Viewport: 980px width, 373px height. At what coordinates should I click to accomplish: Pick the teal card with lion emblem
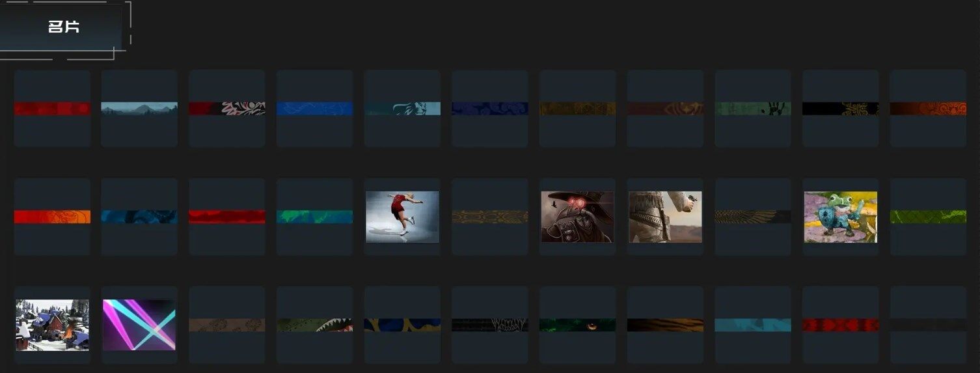402,108
